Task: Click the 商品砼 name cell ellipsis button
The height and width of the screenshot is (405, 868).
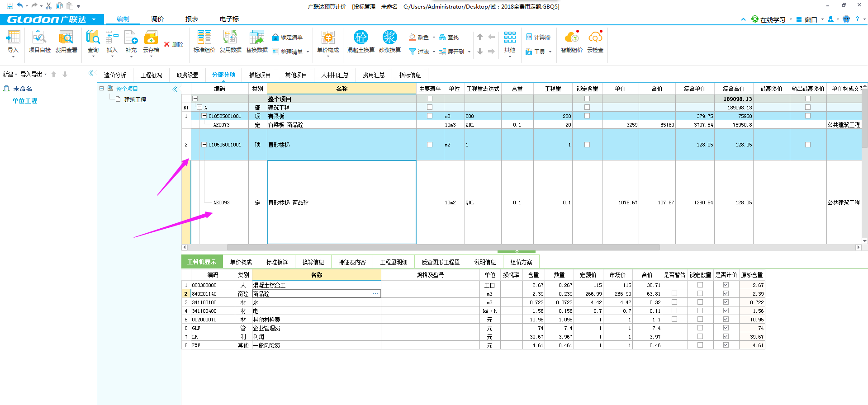Action: coord(375,293)
